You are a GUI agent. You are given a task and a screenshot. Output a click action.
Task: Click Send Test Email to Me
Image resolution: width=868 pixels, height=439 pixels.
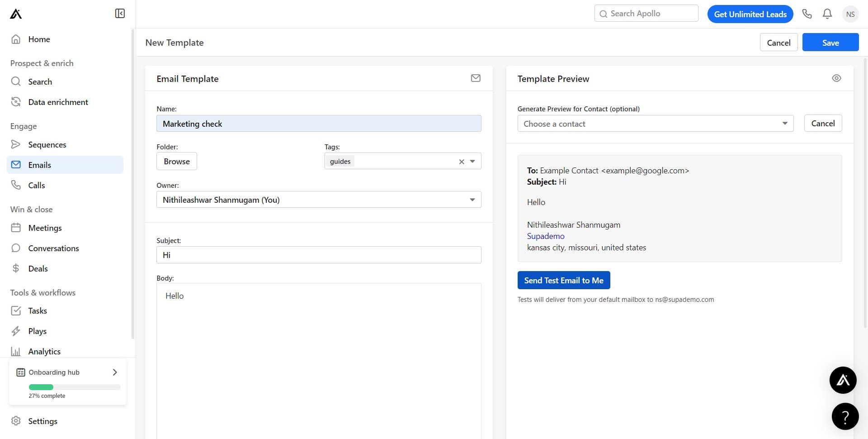(563, 281)
